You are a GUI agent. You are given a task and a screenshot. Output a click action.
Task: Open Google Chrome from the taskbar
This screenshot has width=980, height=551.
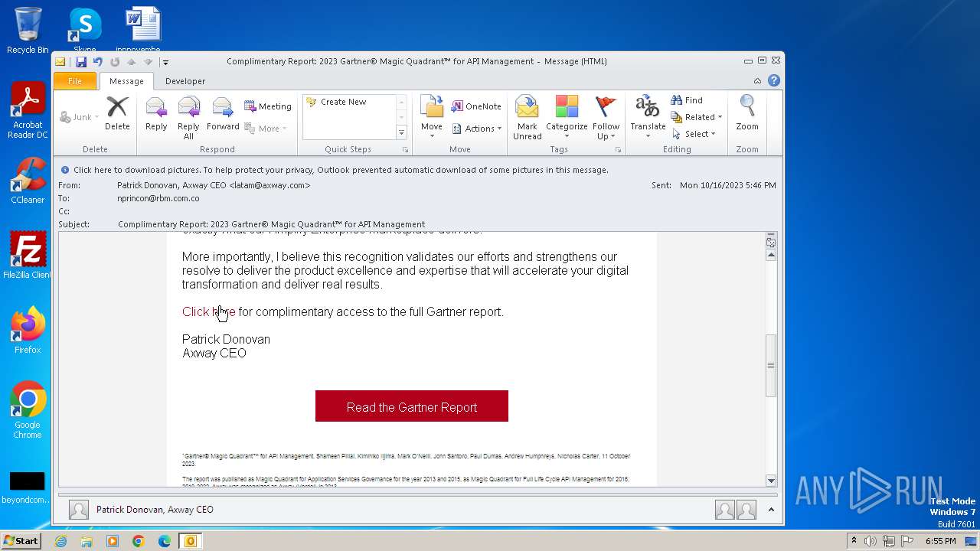point(138,541)
